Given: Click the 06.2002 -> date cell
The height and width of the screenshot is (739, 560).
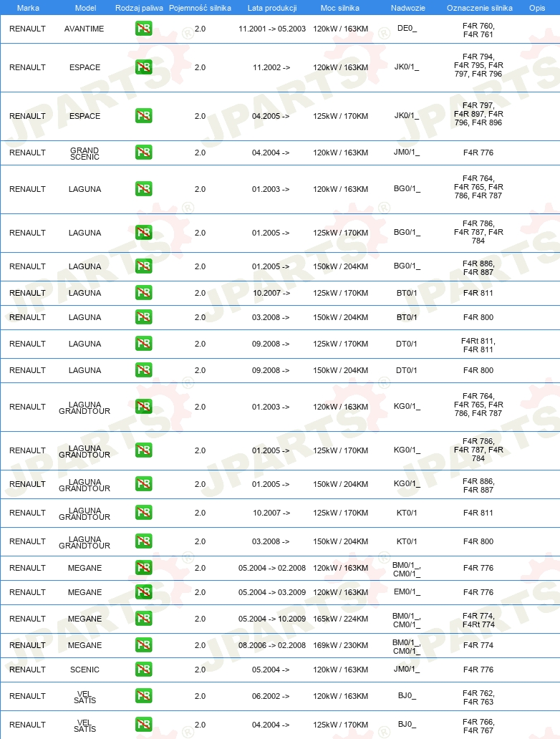Looking at the screenshot, I should (x=271, y=696).
